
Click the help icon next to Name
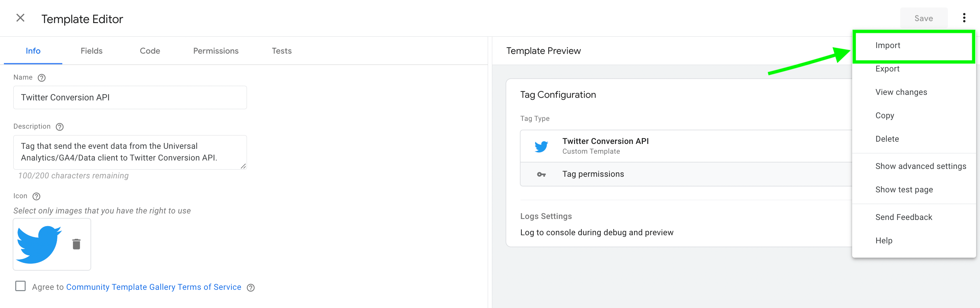(42, 78)
